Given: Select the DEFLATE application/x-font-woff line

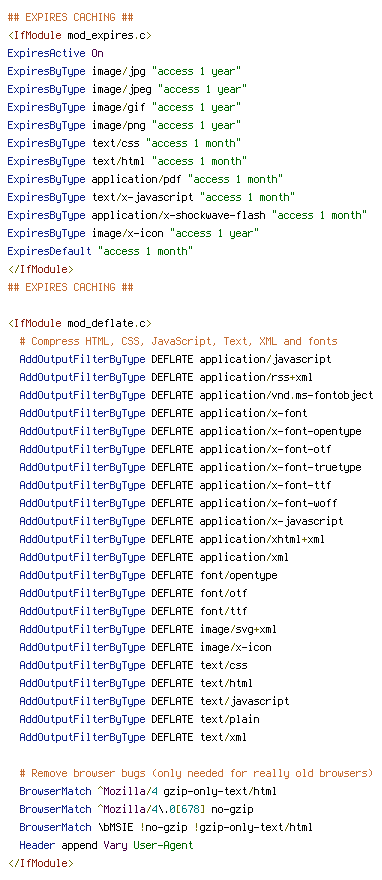Looking at the screenshot, I should [178, 502].
